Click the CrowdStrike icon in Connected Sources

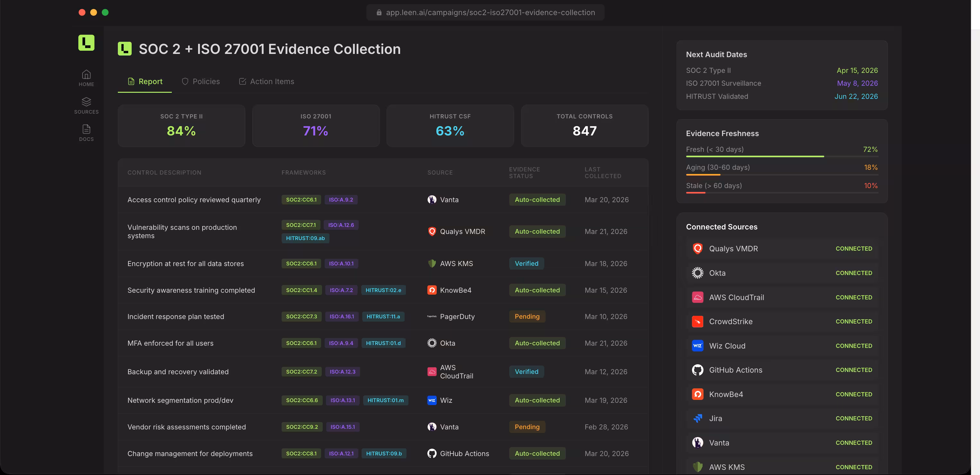697,322
